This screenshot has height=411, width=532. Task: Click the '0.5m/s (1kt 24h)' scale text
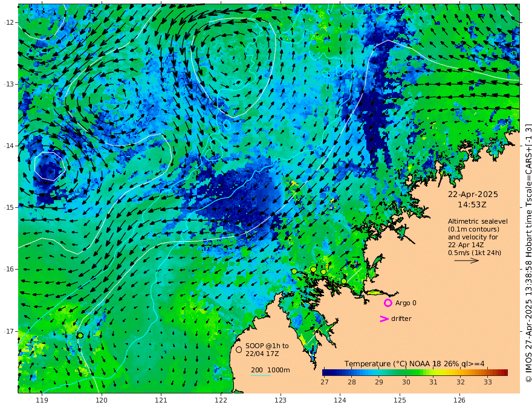click(475, 253)
